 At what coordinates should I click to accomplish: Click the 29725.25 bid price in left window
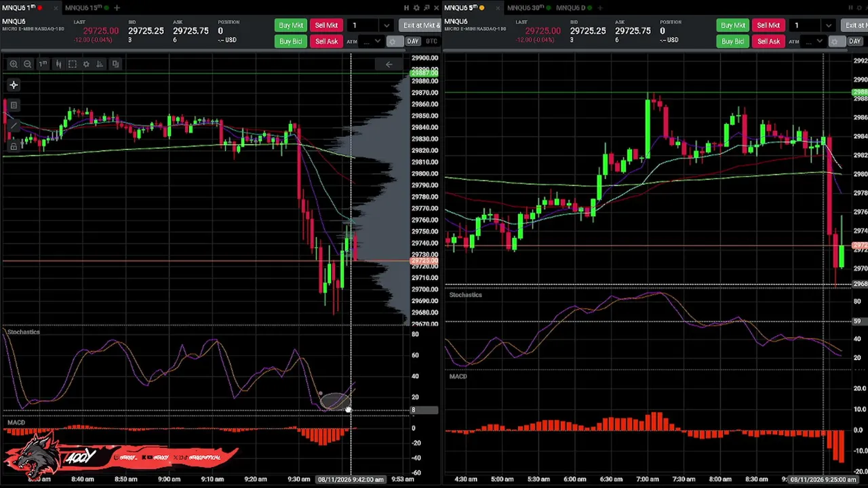point(146,31)
